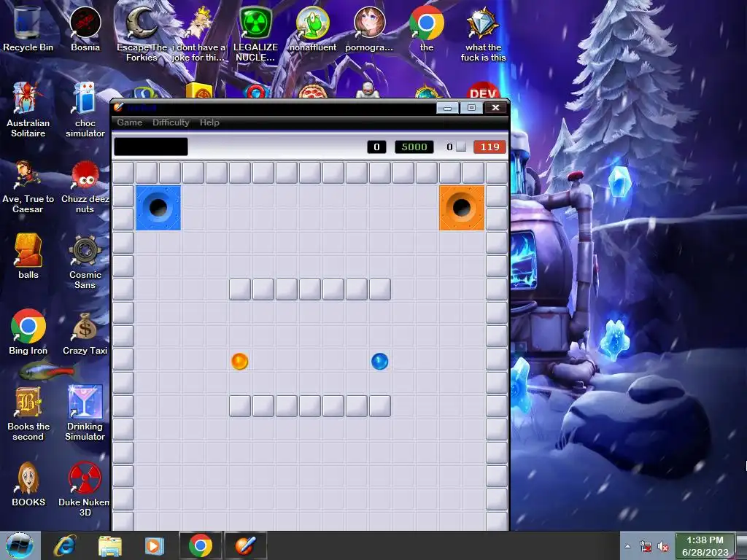Open the Game menu
The image size is (747, 560).
coord(130,122)
